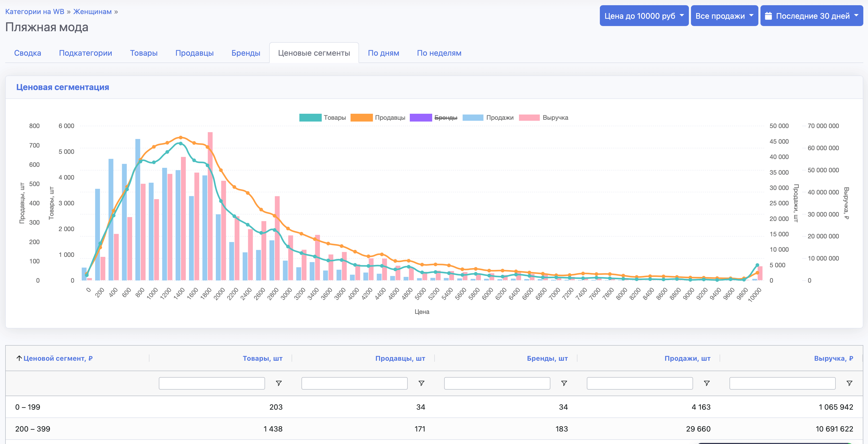Click the funnel filter for Продажи column
The height and width of the screenshot is (444, 868).
tap(707, 383)
